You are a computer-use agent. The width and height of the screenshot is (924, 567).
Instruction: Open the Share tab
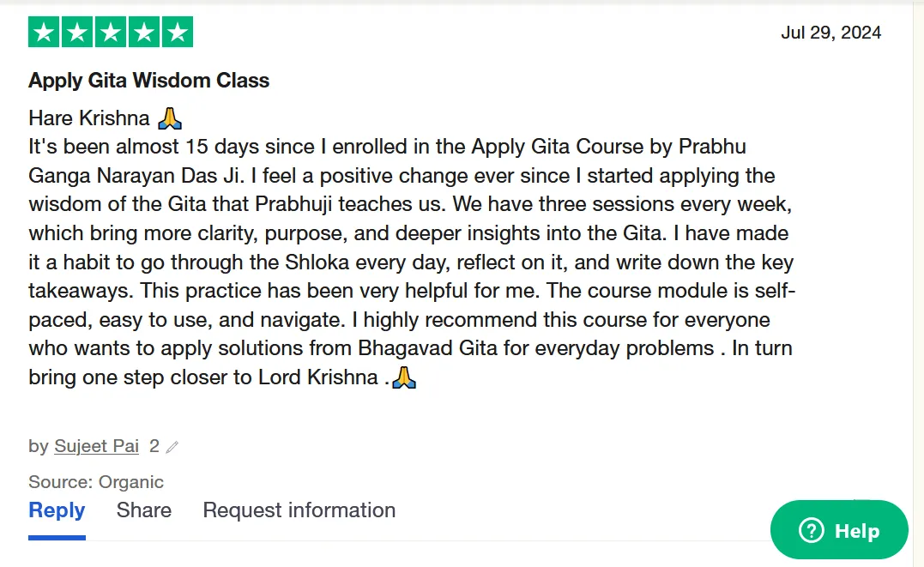pyautogui.click(x=143, y=510)
